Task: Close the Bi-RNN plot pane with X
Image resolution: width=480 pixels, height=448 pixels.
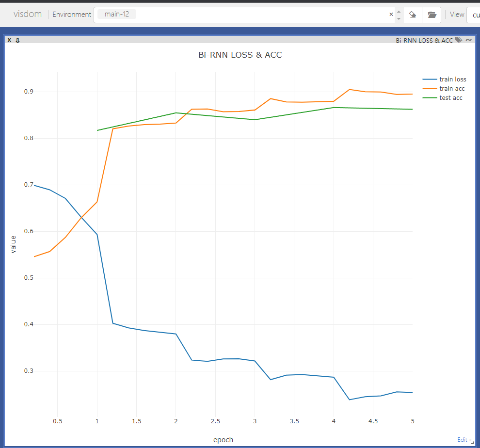Action: coord(9,40)
